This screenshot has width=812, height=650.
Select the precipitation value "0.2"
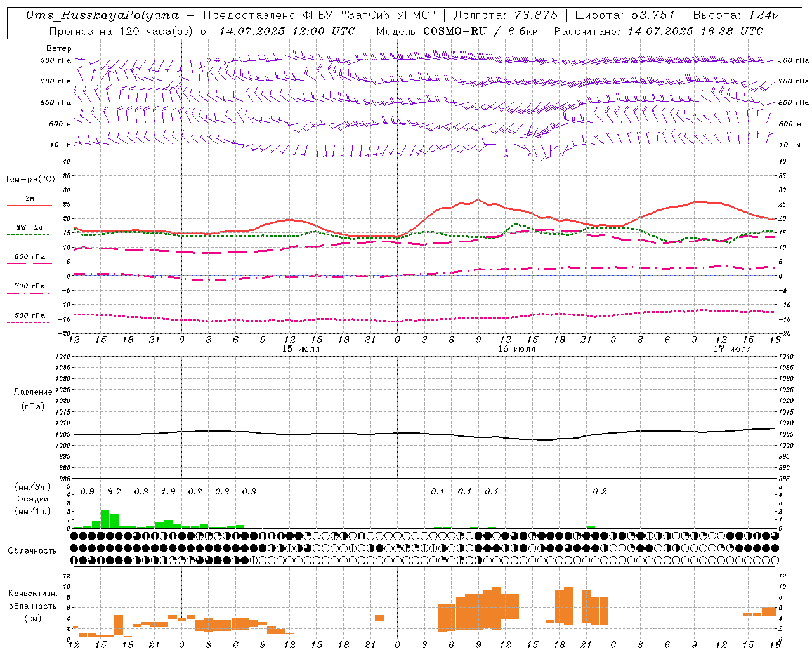[599, 492]
